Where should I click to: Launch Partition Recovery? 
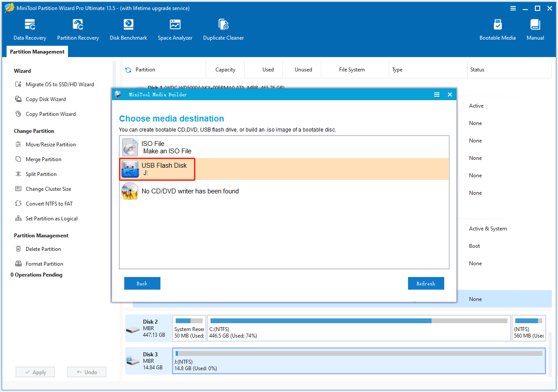(78, 29)
